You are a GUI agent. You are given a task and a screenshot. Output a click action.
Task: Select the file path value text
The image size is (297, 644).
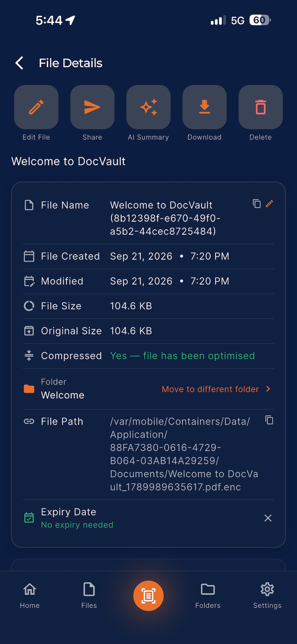[184, 454]
